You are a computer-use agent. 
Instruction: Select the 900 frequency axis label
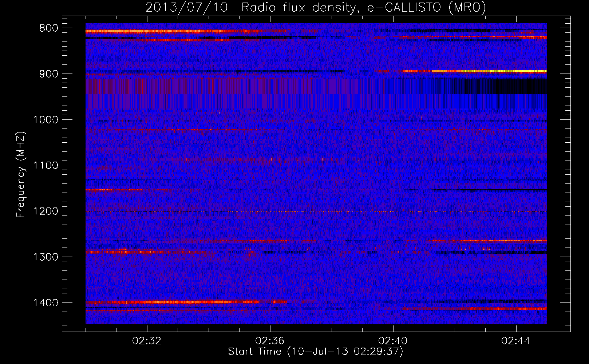(x=48, y=74)
